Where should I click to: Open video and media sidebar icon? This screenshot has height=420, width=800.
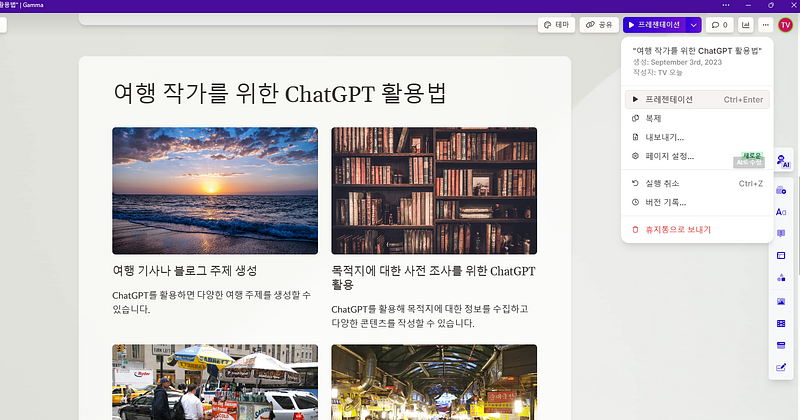click(781, 324)
